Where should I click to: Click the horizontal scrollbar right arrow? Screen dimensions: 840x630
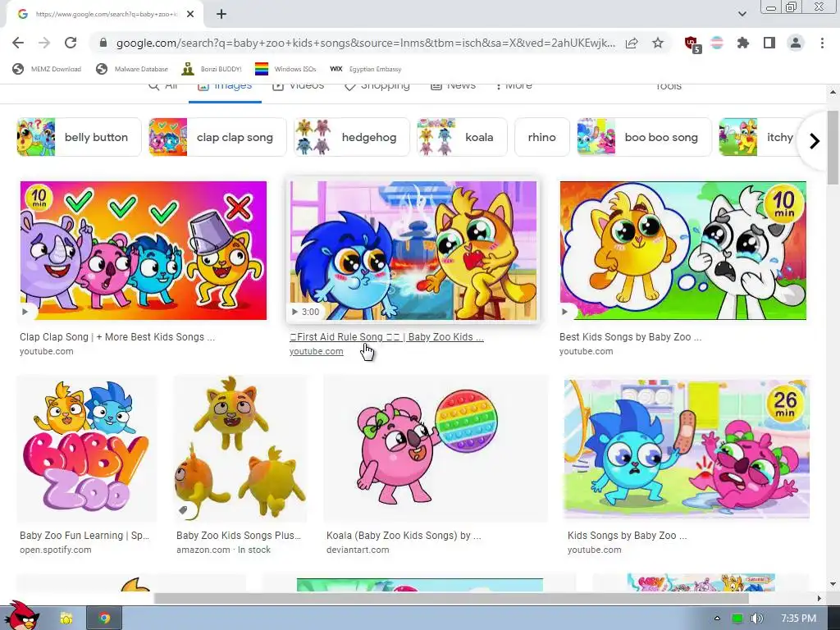pyautogui.click(x=819, y=598)
